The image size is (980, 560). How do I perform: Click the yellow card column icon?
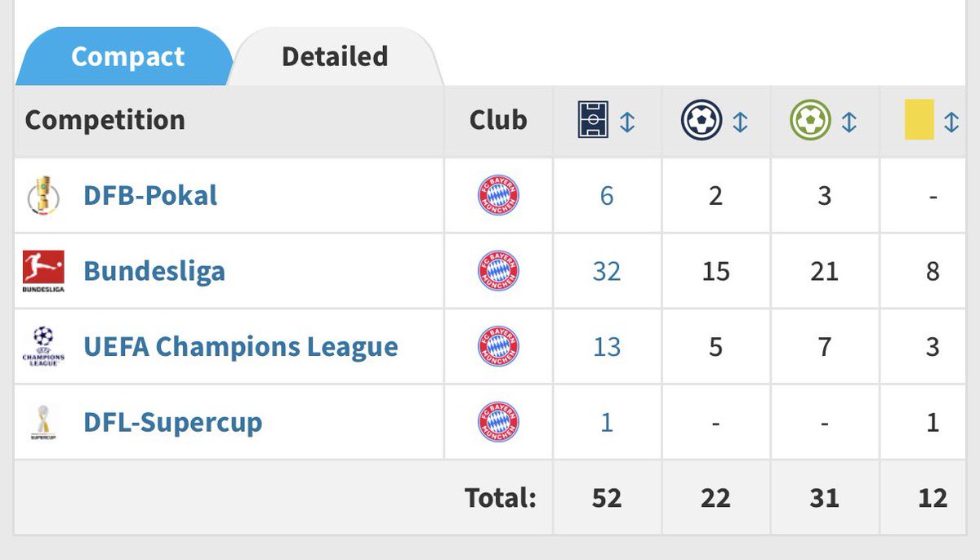[x=920, y=122]
